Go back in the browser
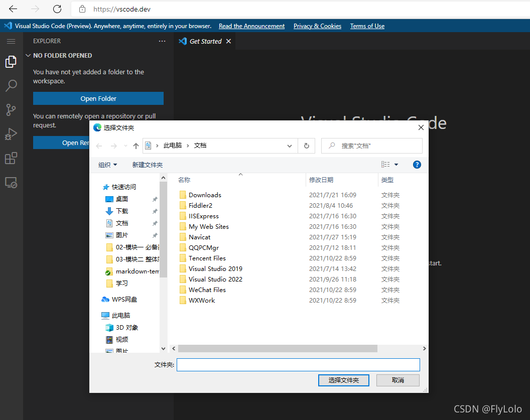Screen dimensions: 530x420 pyautogui.click(x=13, y=9)
